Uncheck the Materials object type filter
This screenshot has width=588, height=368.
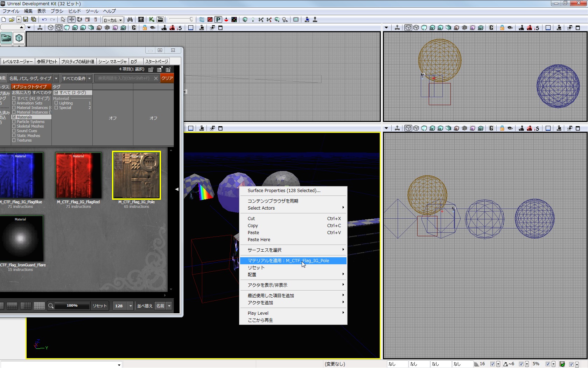(14, 117)
